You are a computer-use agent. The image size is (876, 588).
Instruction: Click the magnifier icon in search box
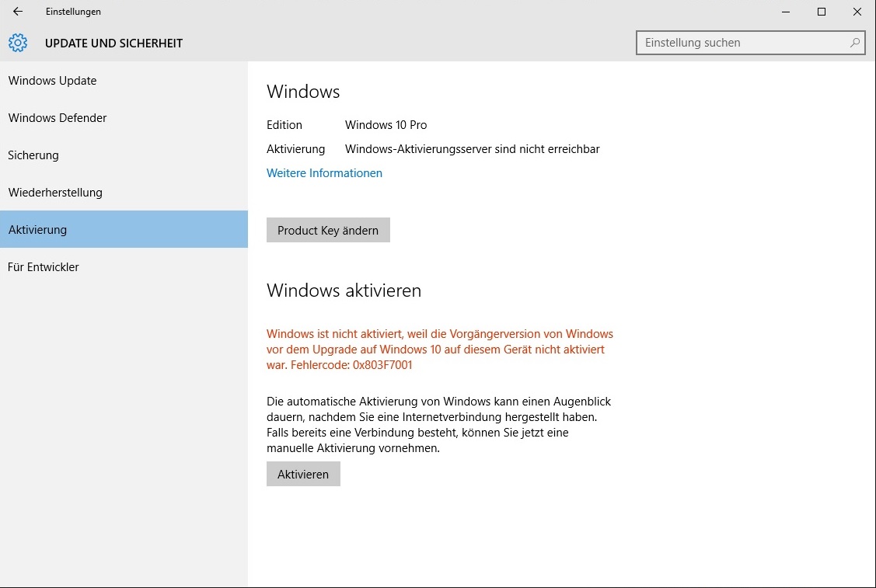click(854, 43)
